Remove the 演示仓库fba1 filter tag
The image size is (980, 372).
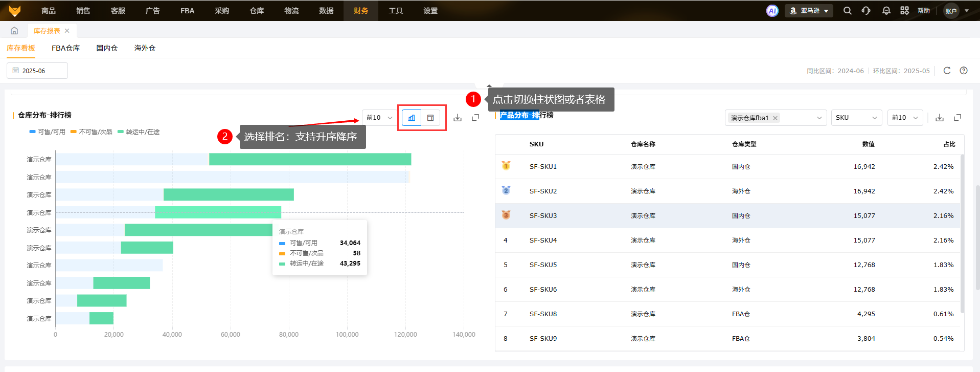click(776, 118)
